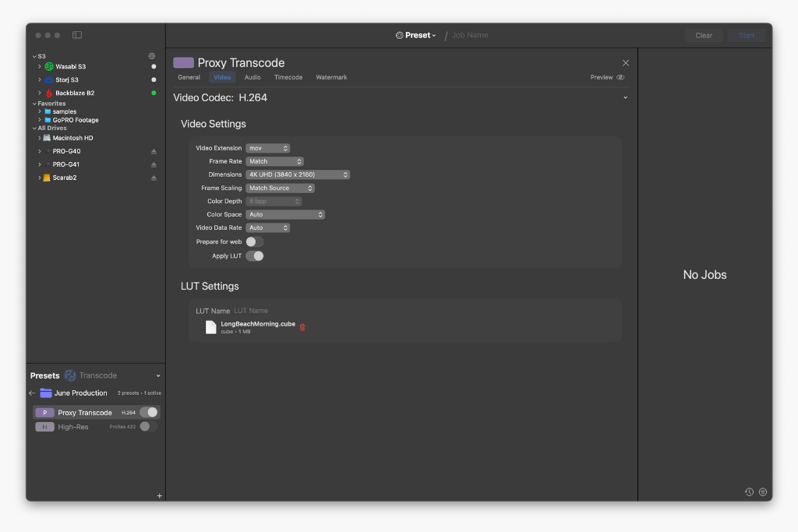Open Backblaze B2 via its flame icon

[x=49, y=93]
